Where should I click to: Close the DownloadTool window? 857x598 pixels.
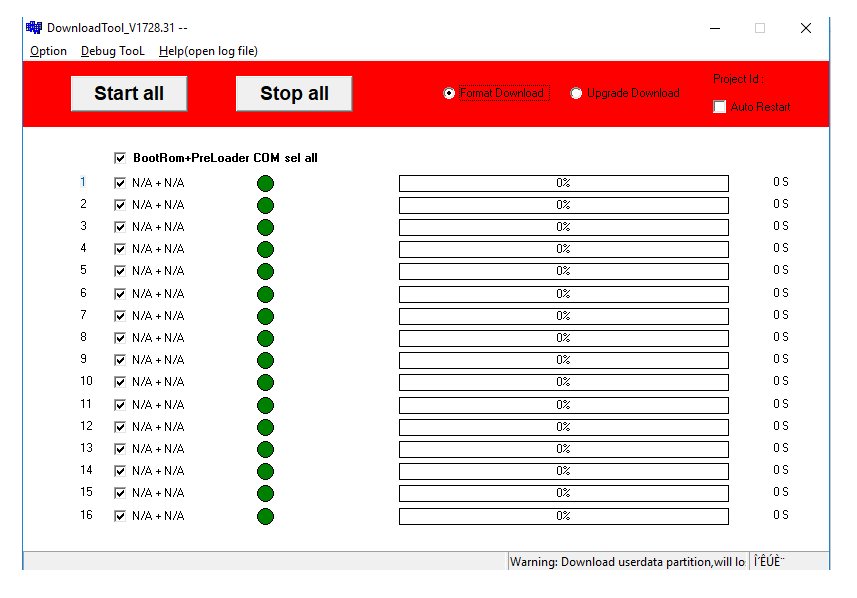pos(806,28)
